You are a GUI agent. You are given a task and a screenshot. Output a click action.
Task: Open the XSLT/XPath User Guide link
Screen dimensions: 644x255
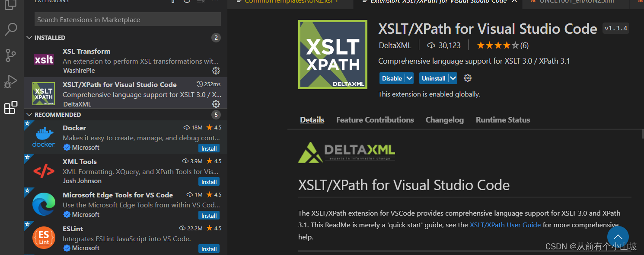(505, 225)
